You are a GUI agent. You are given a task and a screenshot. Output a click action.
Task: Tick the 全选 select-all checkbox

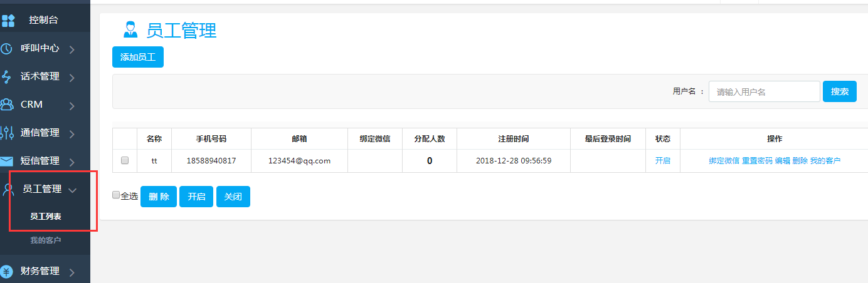pos(115,195)
